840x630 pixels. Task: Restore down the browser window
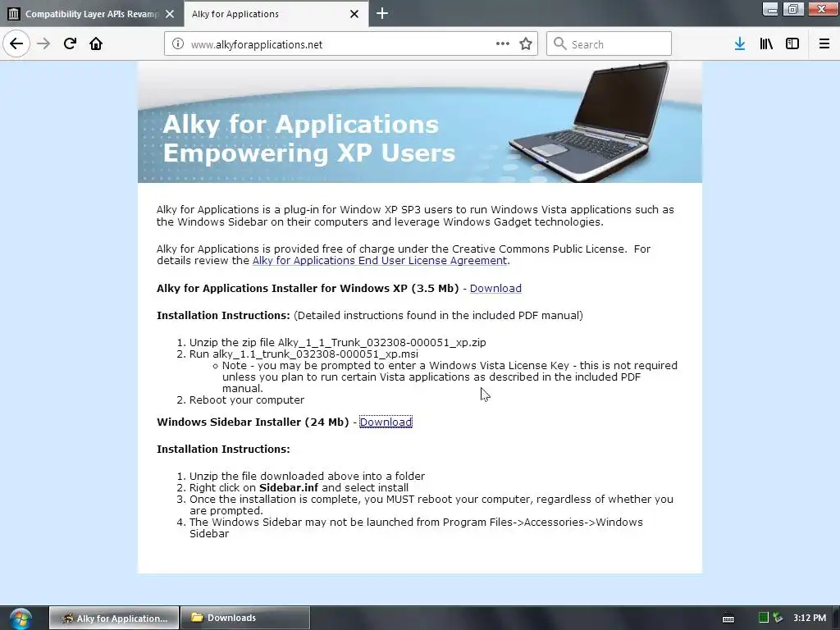click(x=793, y=9)
